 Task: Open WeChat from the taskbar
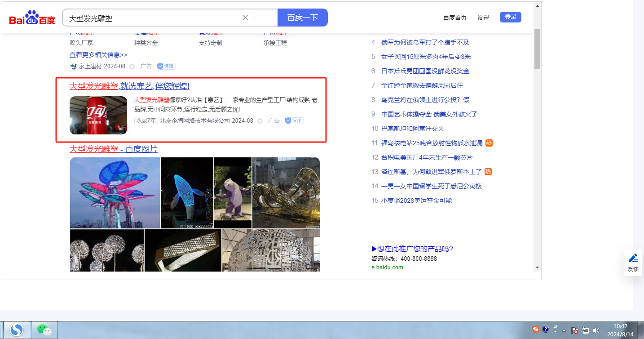click(44, 330)
